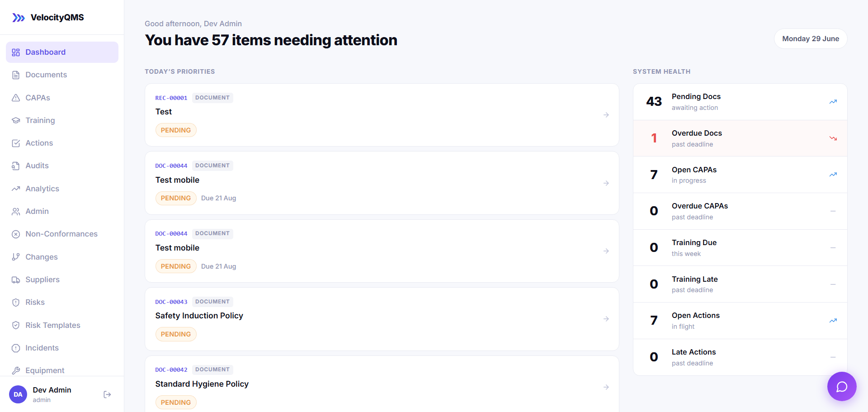Screen dimensions: 868x412
Task: Click the CAPAs warning triangle icon
Action: pyautogui.click(x=16, y=98)
